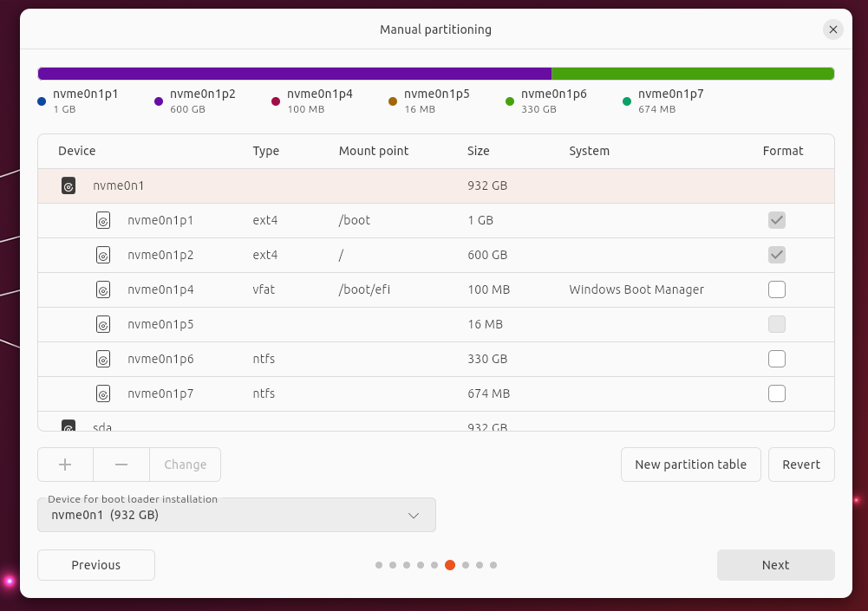Image resolution: width=868 pixels, height=611 pixels.
Task: Check Format box for nvme0n1p7
Action: [x=776, y=393]
